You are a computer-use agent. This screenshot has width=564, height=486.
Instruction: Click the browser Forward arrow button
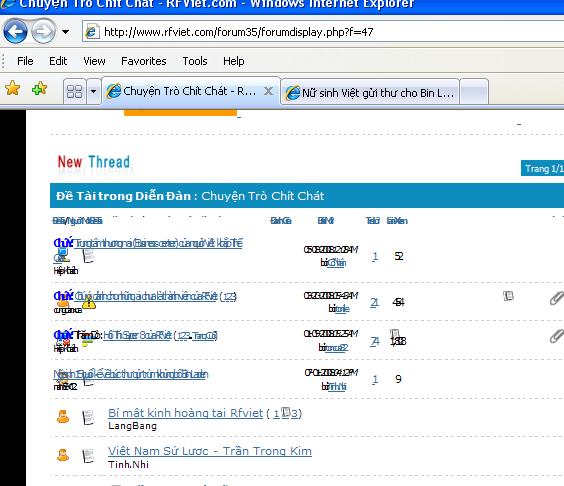coord(43,32)
